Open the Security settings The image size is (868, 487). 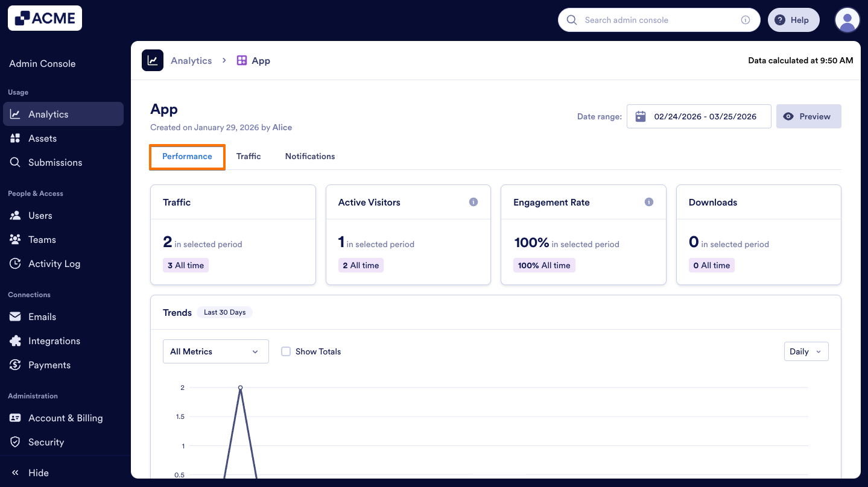(x=46, y=442)
